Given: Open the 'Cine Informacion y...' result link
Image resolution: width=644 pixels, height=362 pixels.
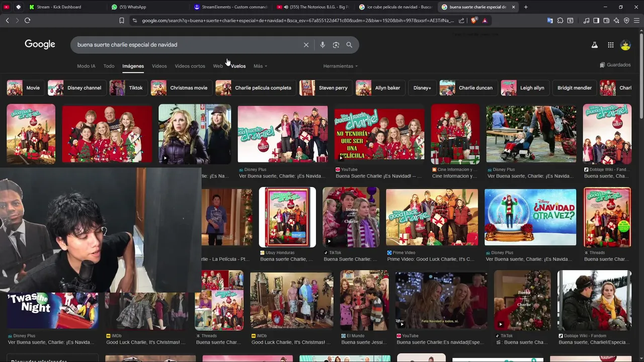Looking at the screenshot, I should [454, 176].
